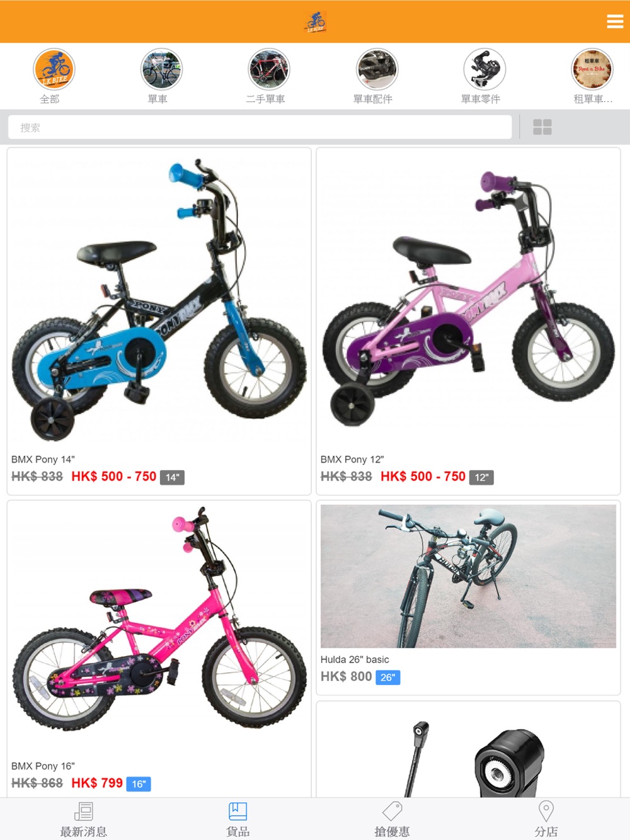Click the blue 16" size tag
630x840 pixels.
tap(139, 784)
